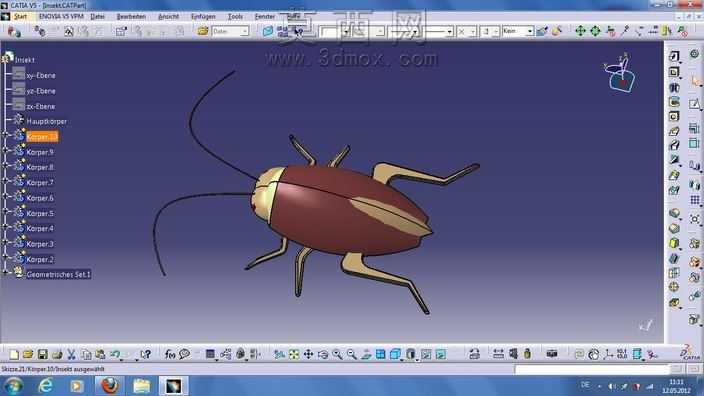Screen dimensions: 704x396
Task: Click the Mirror tool icon
Action: (x=695, y=185)
